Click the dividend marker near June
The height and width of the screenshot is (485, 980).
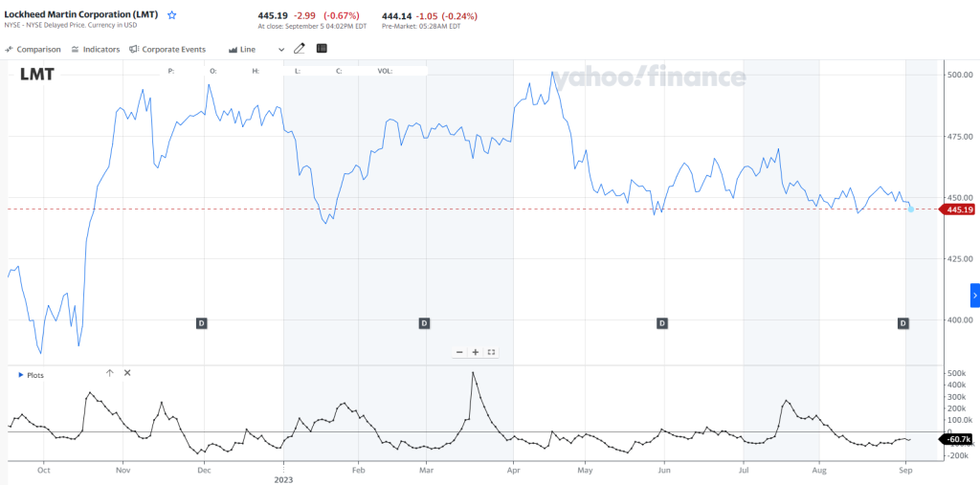[661, 323]
